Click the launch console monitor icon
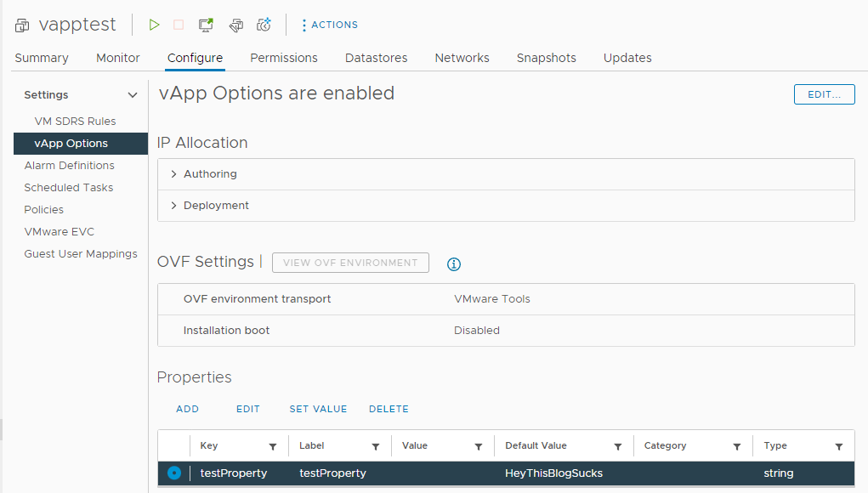This screenshot has height=493, width=868. (206, 25)
